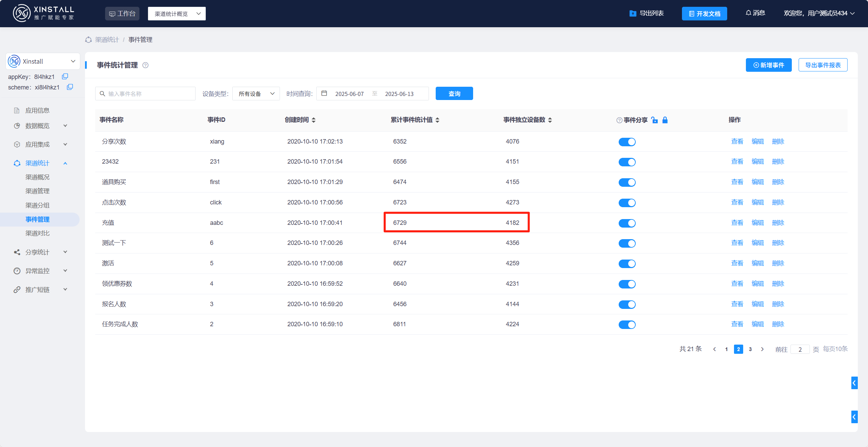Click the help icon beside 事件统计管理
This screenshot has height=447, width=868.
[145, 65]
